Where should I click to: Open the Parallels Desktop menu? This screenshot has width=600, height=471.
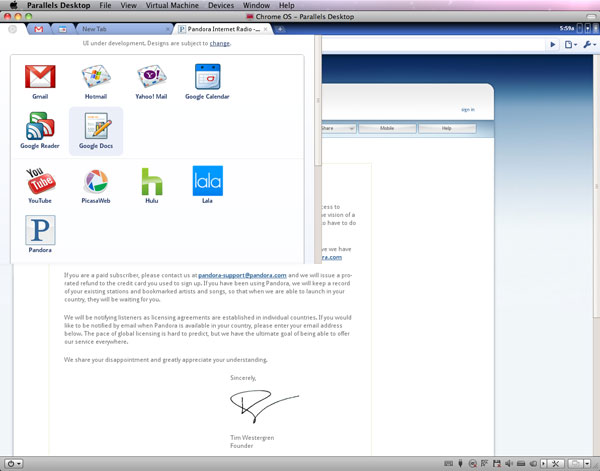pyautogui.click(x=59, y=5)
